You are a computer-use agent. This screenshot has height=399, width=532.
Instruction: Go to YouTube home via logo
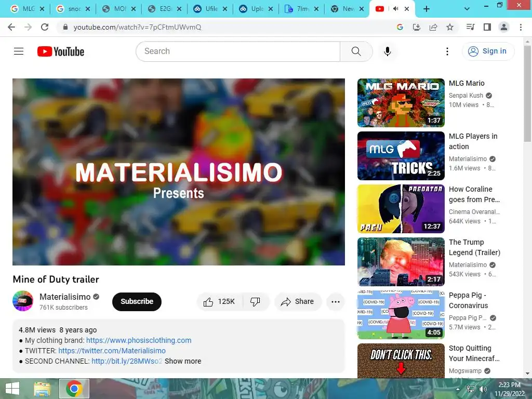pos(61,51)
